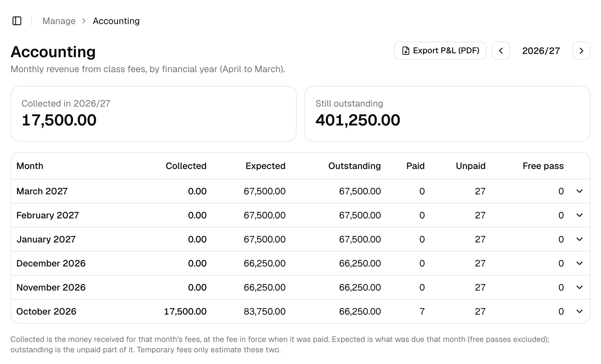Click the Free pass column header
This screenshot has height=364, width=601.
tap(543, 166)
